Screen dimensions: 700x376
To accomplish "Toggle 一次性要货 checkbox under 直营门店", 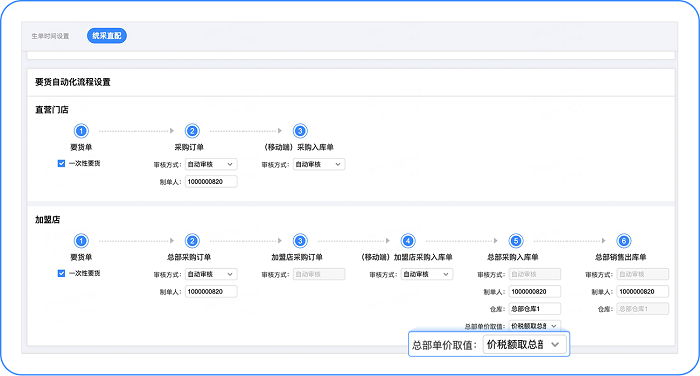I will [62, 163].
